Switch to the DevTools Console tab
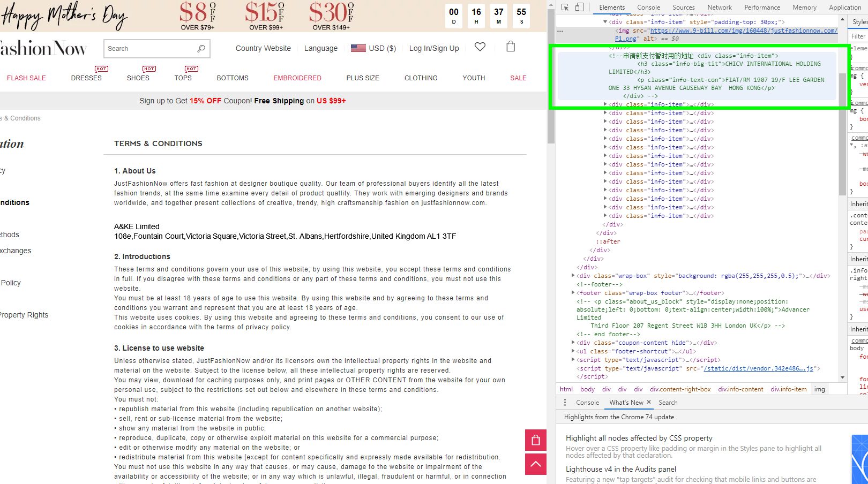Viewport: 868px width, 484px height. 648,7
